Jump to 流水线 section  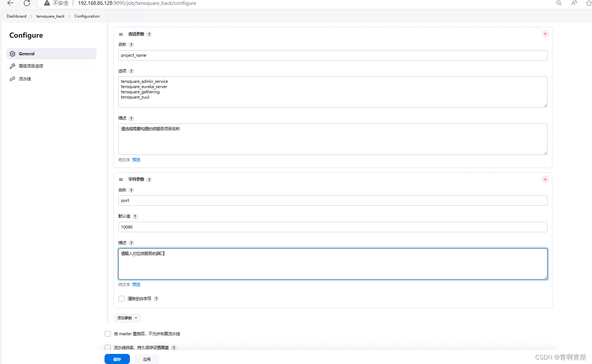click(52, 79)
